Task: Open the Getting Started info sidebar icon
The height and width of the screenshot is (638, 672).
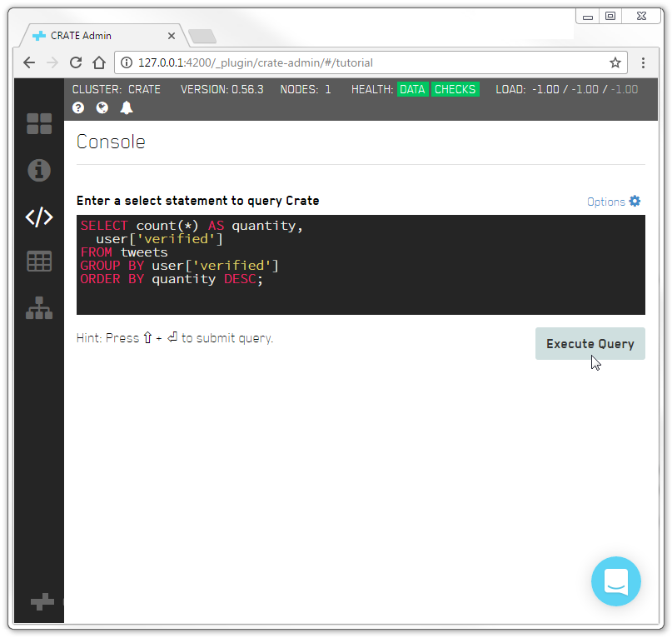Action: 39,170
